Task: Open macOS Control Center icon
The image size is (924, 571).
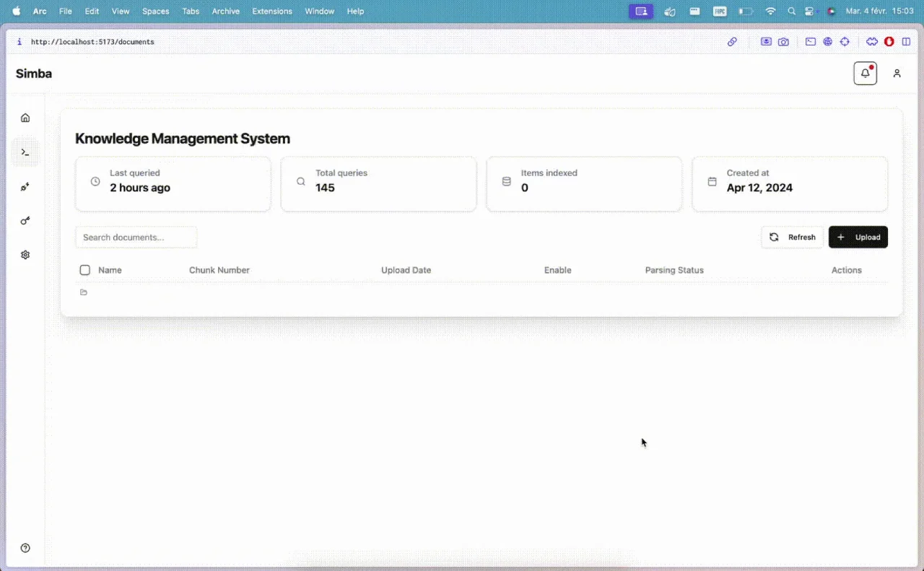Action: coord(809,12)
